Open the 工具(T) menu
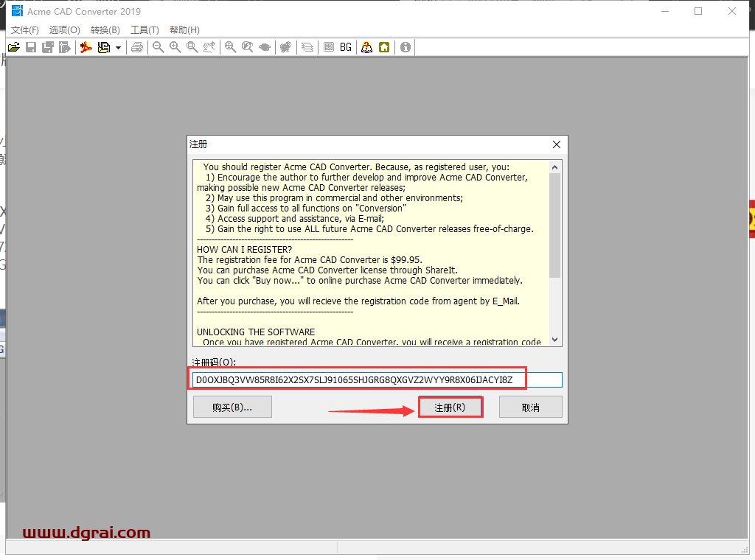Viewport: 755px width, 560px height. (x=145, y=29)
